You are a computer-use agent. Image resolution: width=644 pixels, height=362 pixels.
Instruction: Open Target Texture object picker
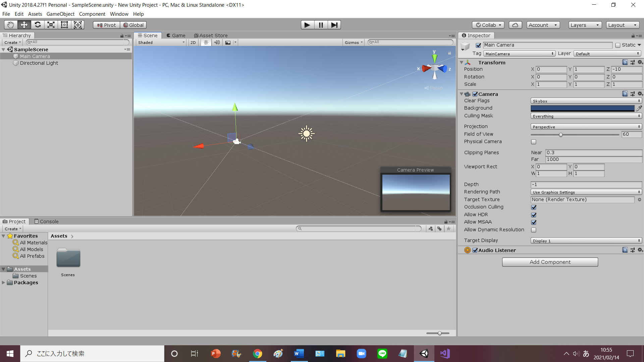pos(639,199)
